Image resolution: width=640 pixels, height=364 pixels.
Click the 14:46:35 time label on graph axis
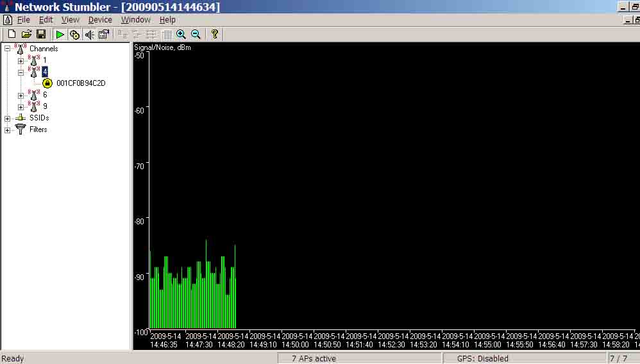[x=164, y=344]
